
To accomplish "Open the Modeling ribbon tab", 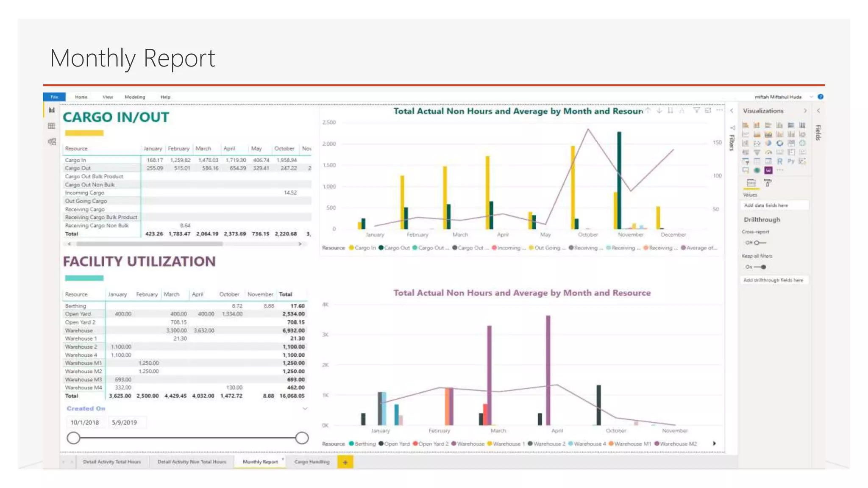I will coord(135,97).
